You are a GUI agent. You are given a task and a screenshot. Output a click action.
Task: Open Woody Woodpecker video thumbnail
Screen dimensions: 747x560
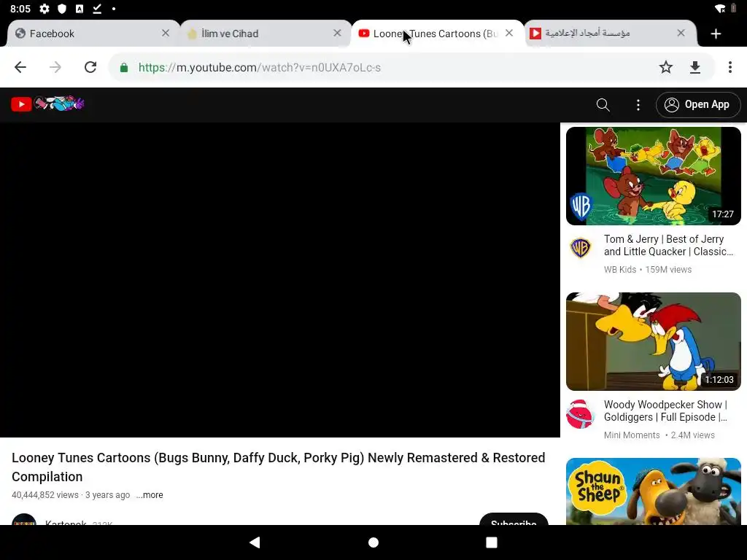[x=653, y=341]
